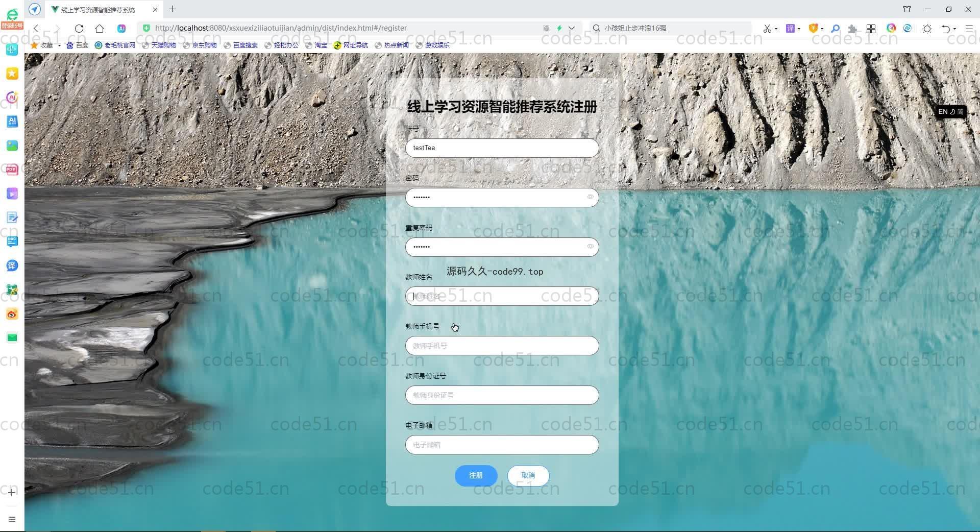Click the 教师手机号 input field
Screen dimensions: 980x532
click(502, 346)
